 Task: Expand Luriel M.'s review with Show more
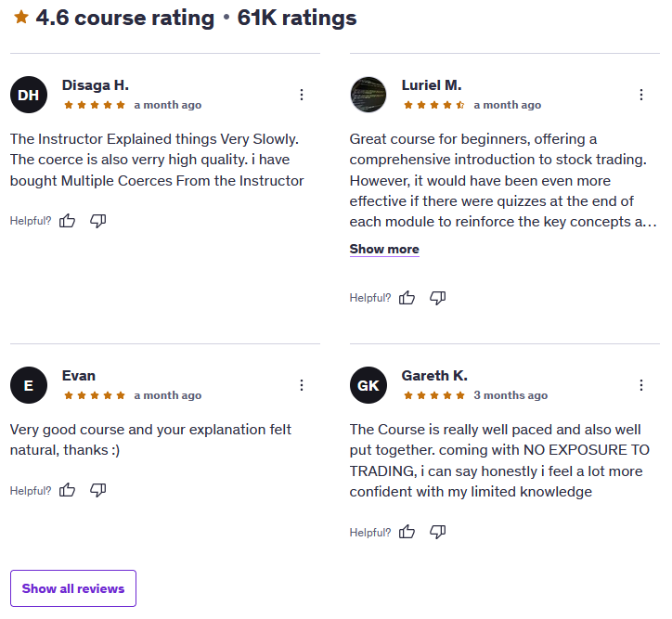pyautogui.click(x=384, y=249)
